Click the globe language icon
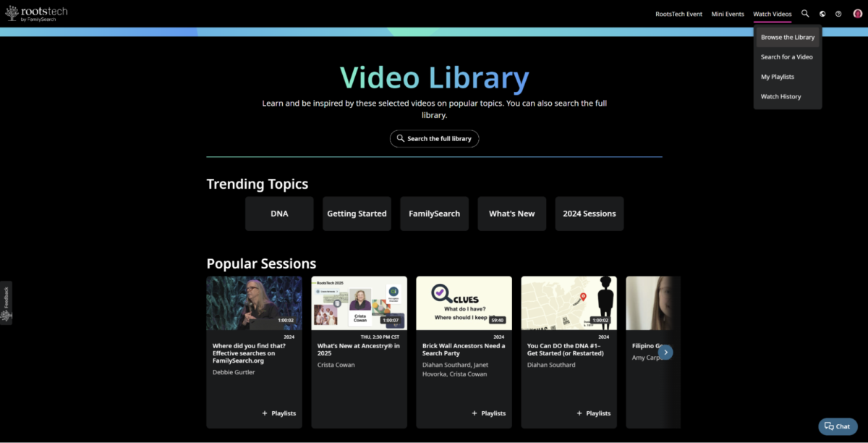Screen dimensions: 868x443 [822, 13]
